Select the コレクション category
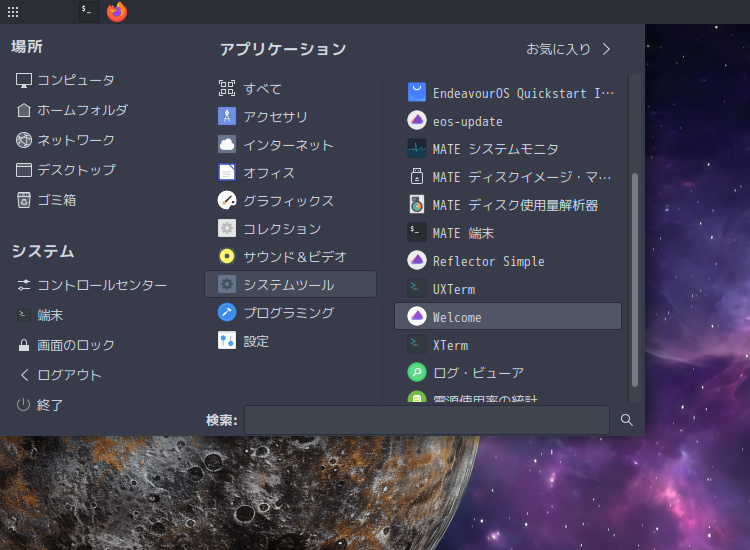Screen dimensions: 750x550 pyautogui.click(x=290, y=229)
